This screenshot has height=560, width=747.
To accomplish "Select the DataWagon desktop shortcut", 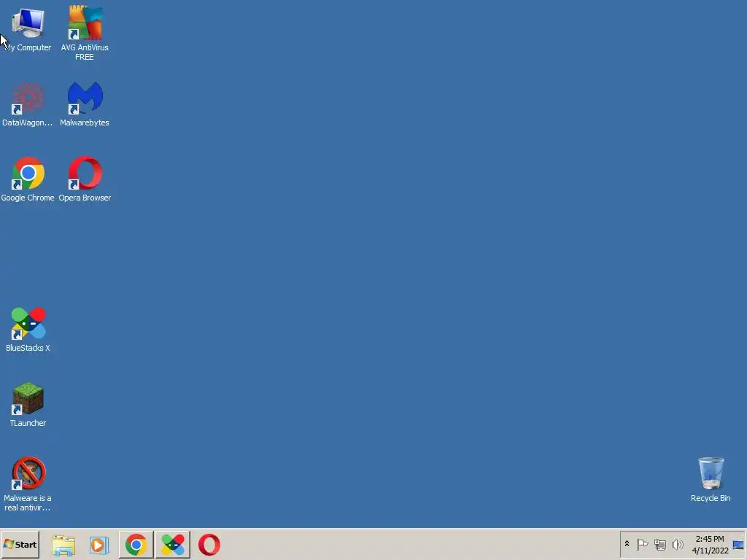I will tap(28, 105).
